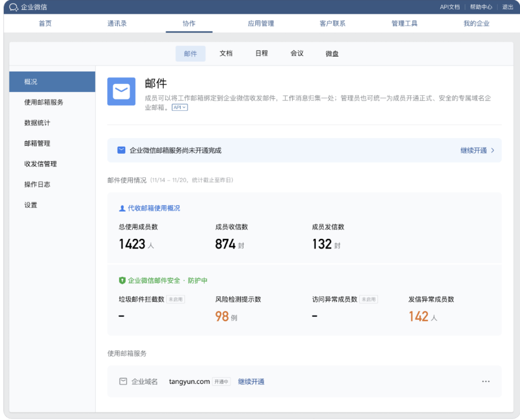Viewport: 520px width, 420px height.
Task: Open the ellipsis options for the domain row
Action: [x=485, y=381]
